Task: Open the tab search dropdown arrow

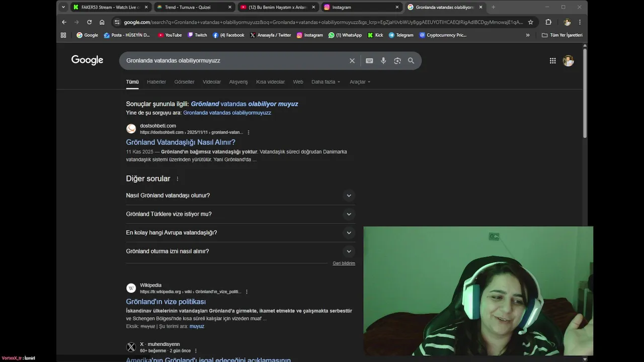Action: pyautogui.click(x=63, y=7)
